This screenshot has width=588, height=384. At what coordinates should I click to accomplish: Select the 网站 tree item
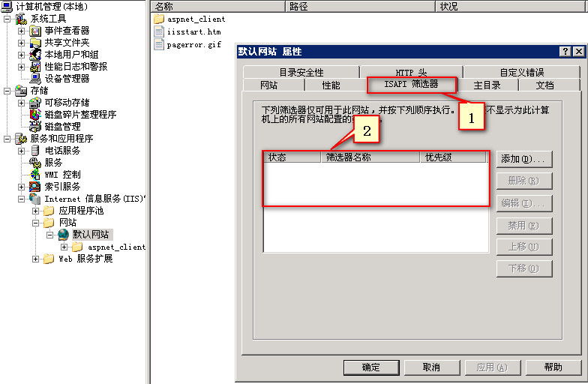tap(67, 223)
